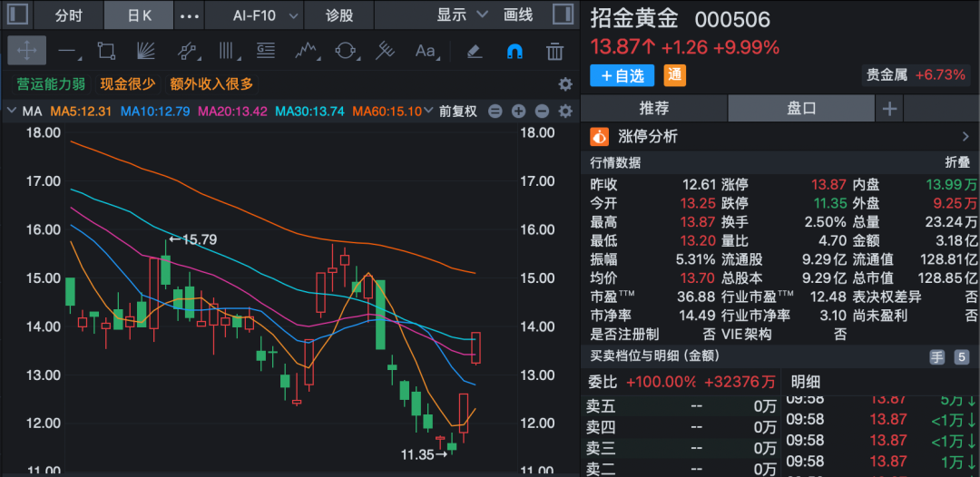980x477 pixels.
Task: Click the 涨停 price value 13.87
Action: [x=828, y=185]
